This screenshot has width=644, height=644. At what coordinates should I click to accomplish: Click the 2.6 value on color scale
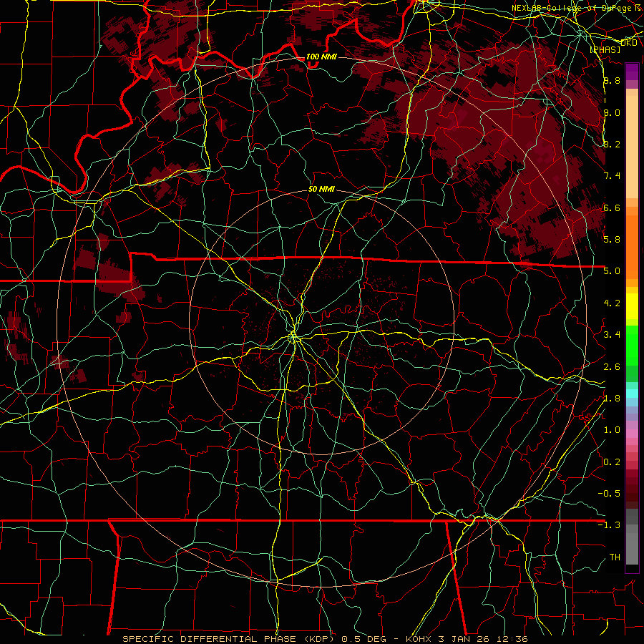[612, 367]
